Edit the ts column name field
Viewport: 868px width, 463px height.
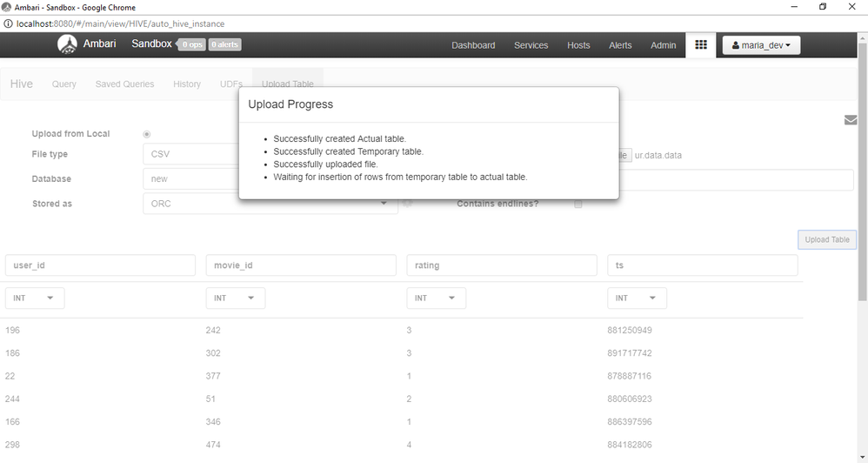pos(703,265)
